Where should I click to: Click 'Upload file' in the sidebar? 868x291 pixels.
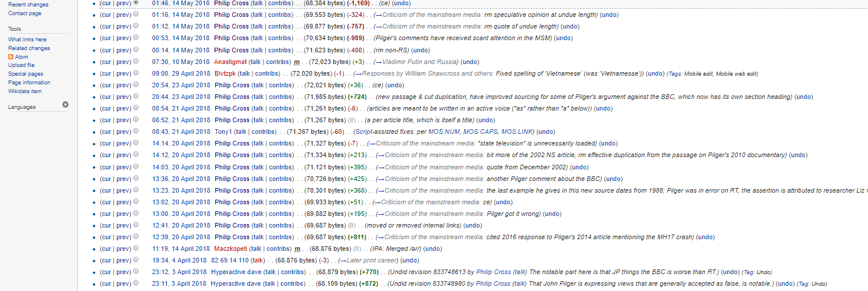[21, 65]
